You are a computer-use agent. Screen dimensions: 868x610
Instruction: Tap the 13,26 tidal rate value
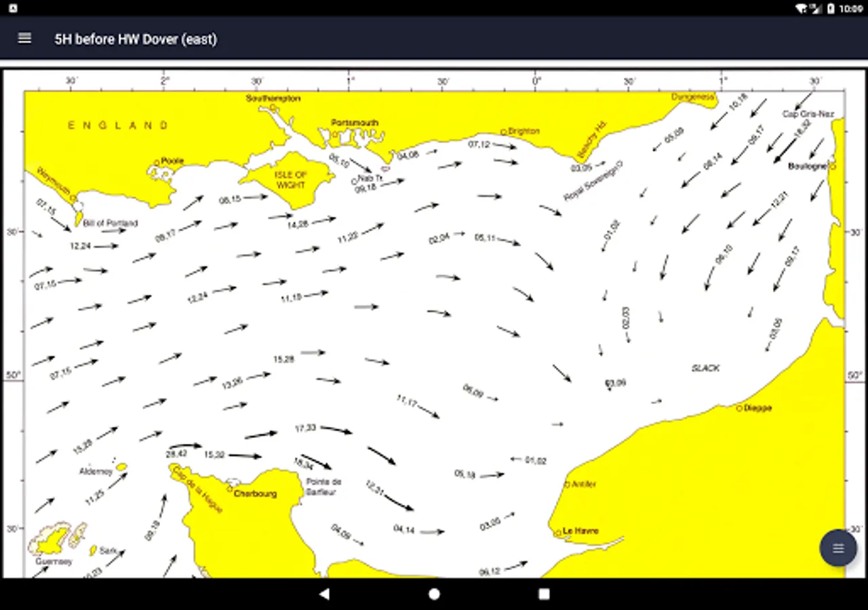(232, 382)
